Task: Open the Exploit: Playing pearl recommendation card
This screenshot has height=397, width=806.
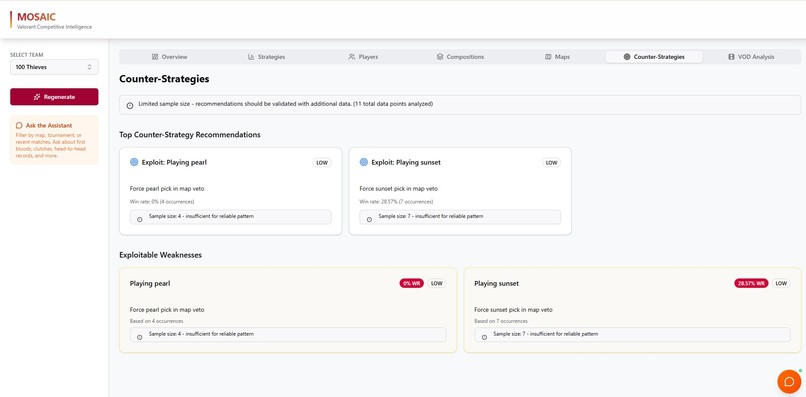Action: [231, 191]
